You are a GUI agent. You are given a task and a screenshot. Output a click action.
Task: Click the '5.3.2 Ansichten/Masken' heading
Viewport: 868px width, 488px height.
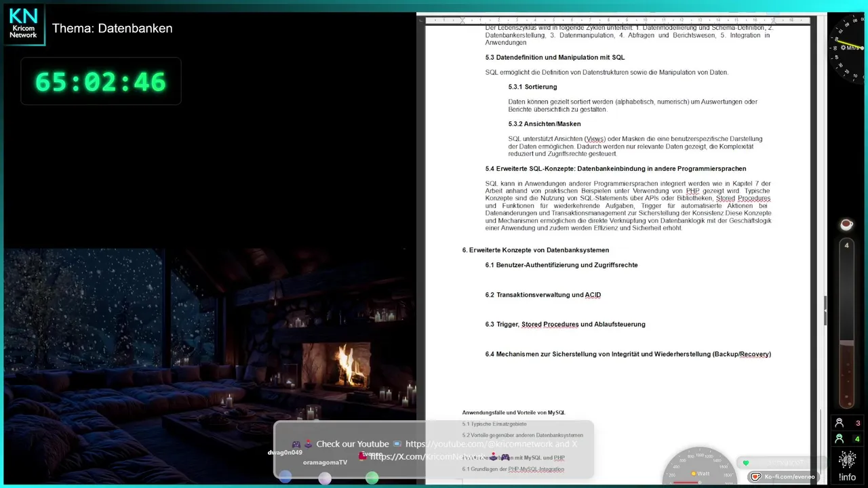(545, 124)
